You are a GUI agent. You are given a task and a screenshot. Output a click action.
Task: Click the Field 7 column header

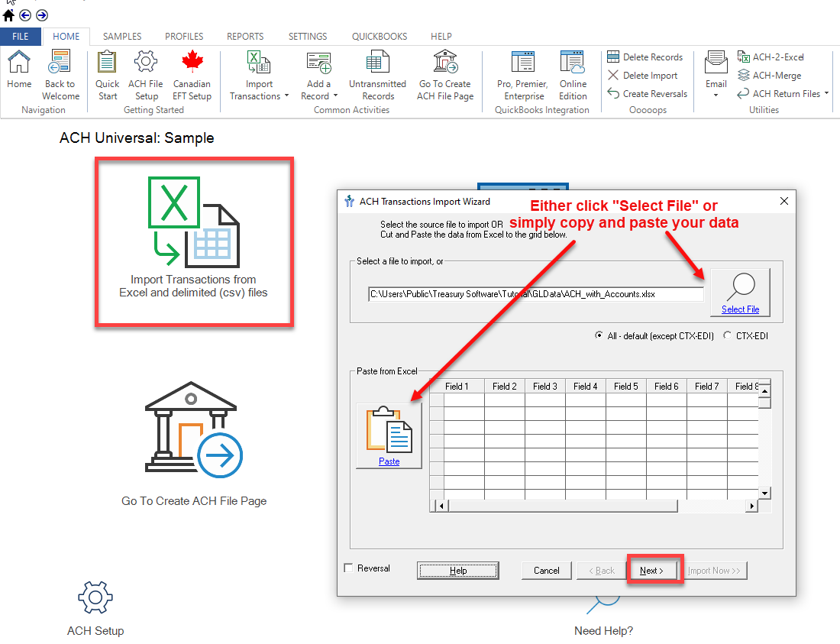[706, 387]
